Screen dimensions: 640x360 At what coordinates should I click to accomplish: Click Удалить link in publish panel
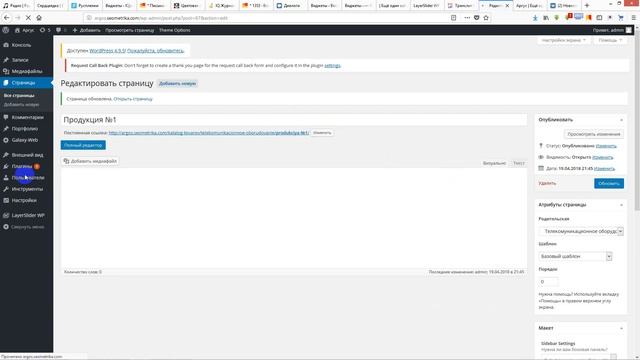pos(547,183)
